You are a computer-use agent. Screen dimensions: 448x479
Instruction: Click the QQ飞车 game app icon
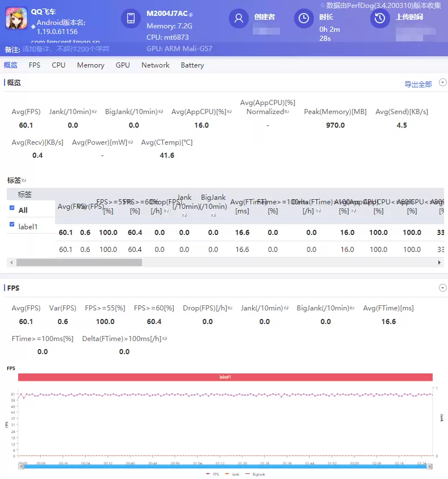16,18
